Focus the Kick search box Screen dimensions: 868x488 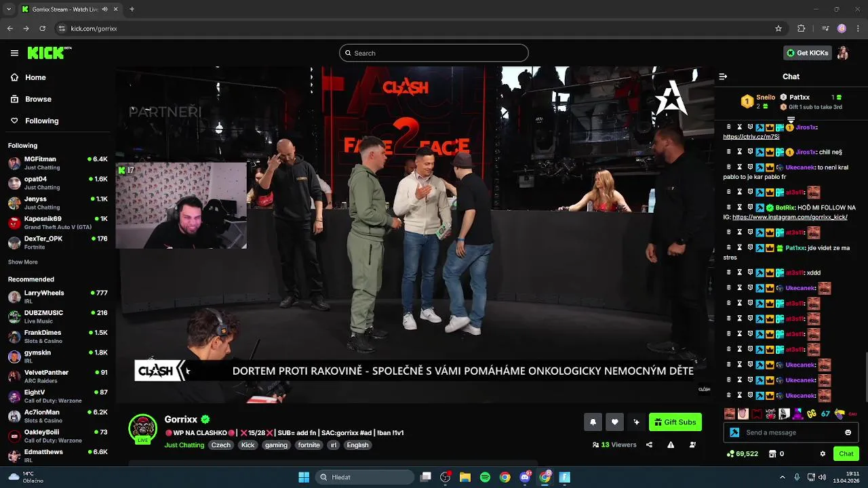tap(434, 53)
